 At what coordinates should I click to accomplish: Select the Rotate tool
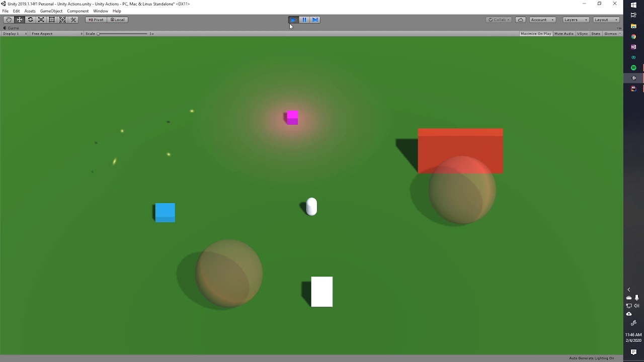[30, 20]
